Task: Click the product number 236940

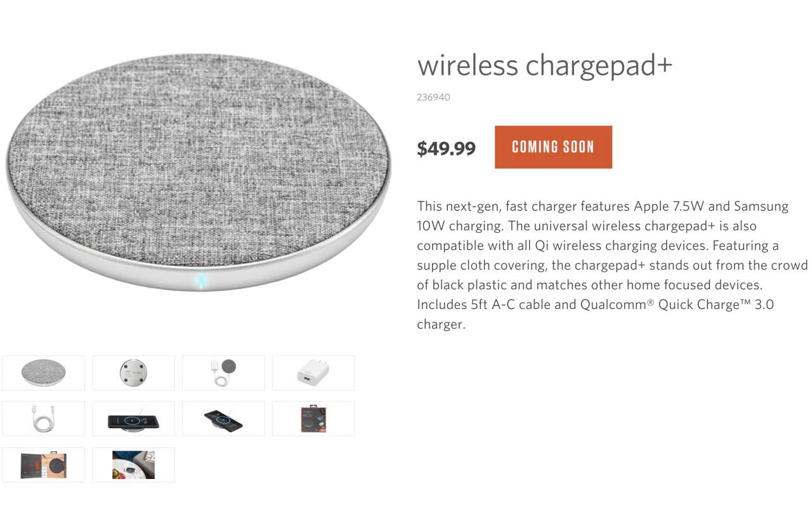Action: click(x=433, y=97)
